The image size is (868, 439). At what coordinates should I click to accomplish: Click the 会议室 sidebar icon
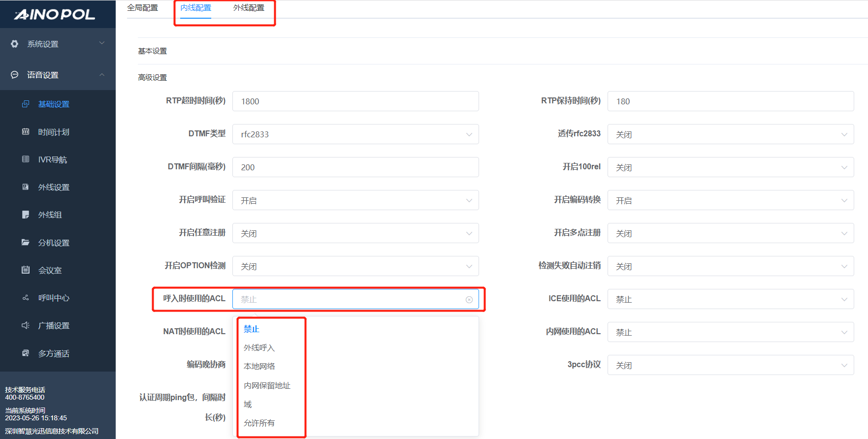click(26, 270)
